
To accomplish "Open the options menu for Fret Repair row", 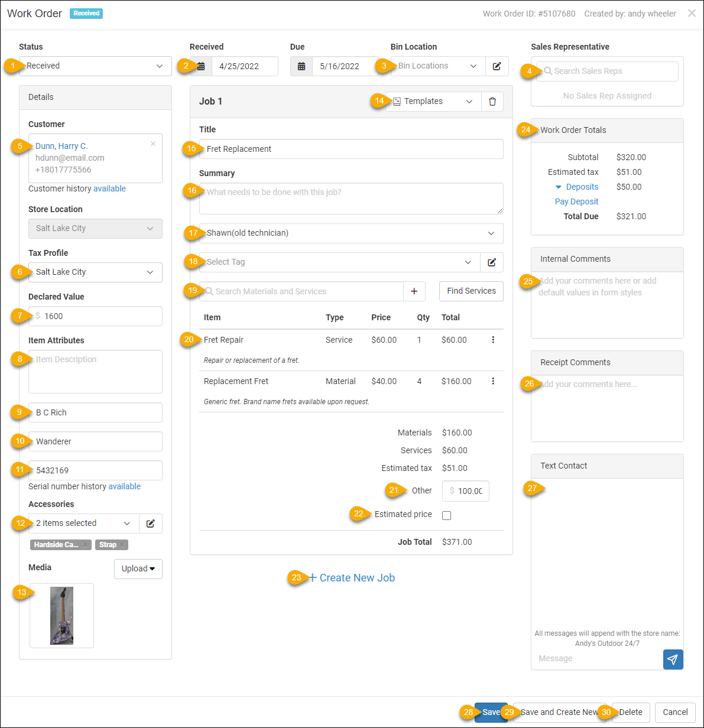I will [493, 340].
